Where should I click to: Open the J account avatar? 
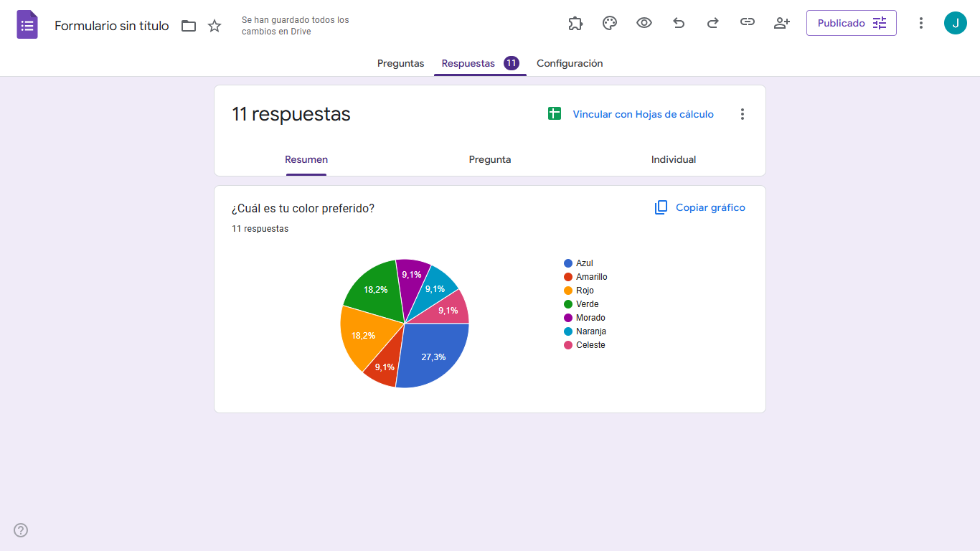click(x=956, y=23)
